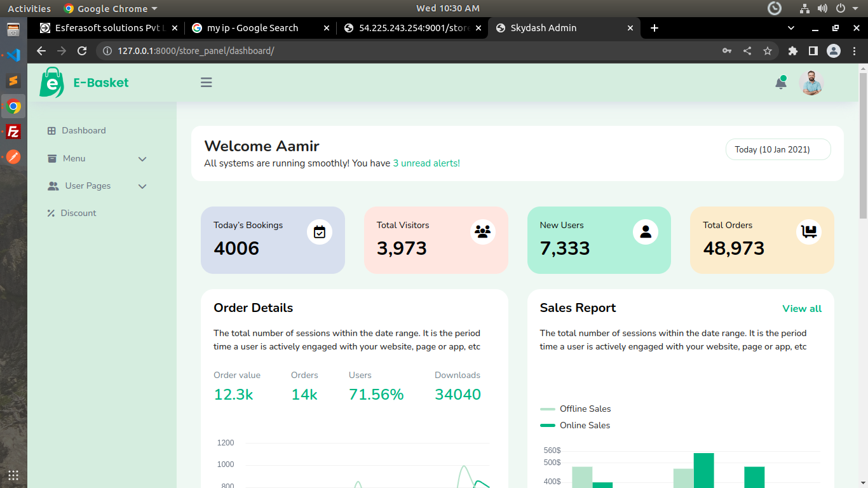Click the browser address bar URL
The width and height of the screenshot is (868, 488).
[196, 51]
